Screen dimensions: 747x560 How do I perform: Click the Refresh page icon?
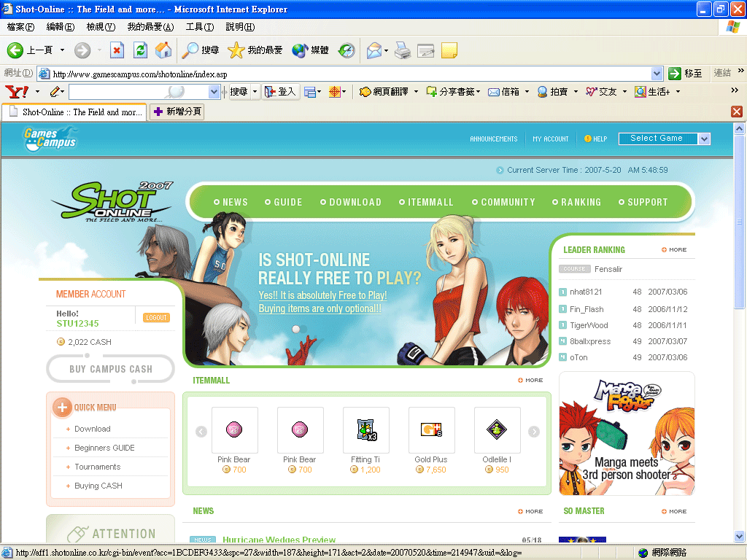140,50
